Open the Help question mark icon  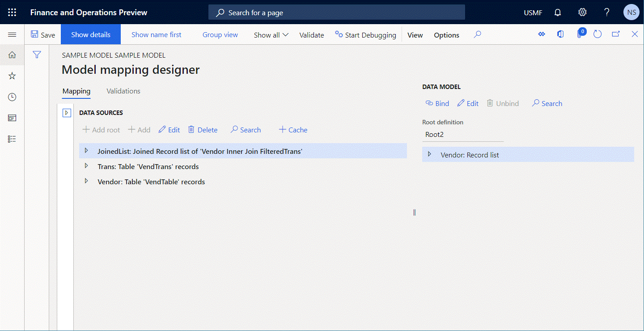[x=607, y=12]
